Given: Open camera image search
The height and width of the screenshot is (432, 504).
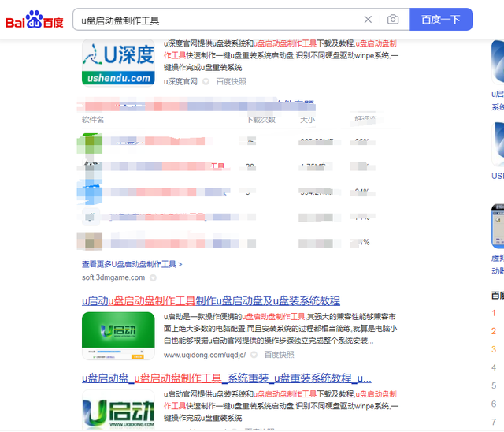Looking at the screenshot, I should pyautogui.click(x=393, y=20).
